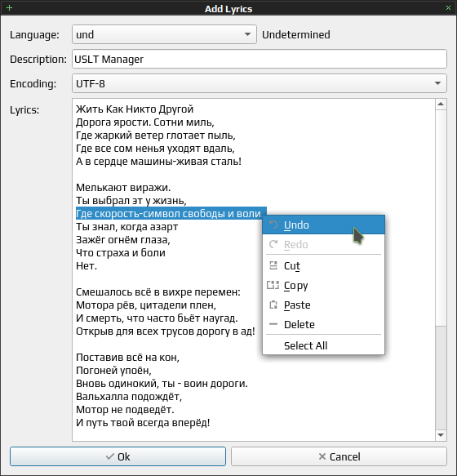Click the green plus icon in title bar
Screen dimensions: 457x476
(10, 7)
